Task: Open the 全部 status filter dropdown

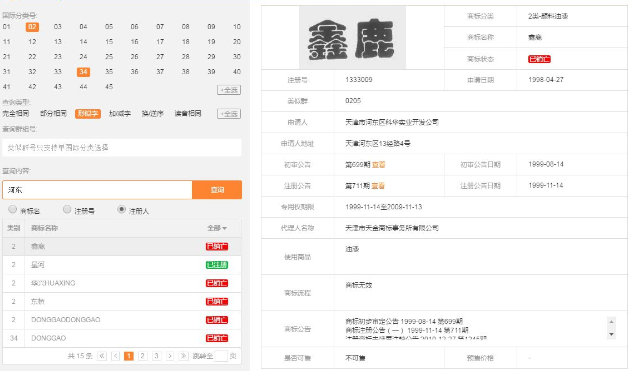Action: click(x=217, y=228)
